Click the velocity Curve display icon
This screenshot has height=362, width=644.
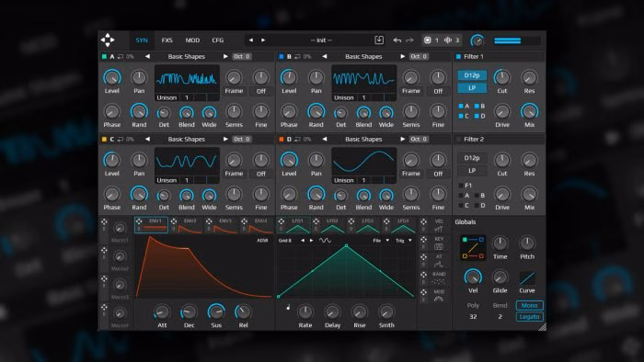[527, 278]
